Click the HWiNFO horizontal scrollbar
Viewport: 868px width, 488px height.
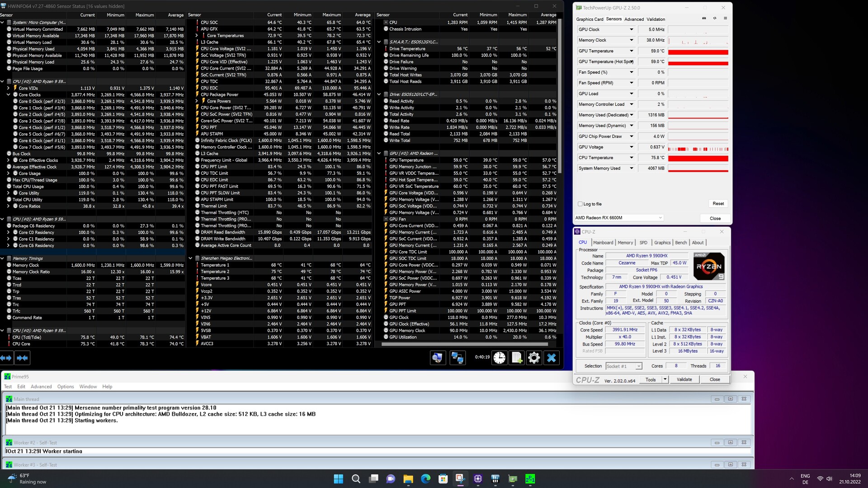tap(464, 344)
